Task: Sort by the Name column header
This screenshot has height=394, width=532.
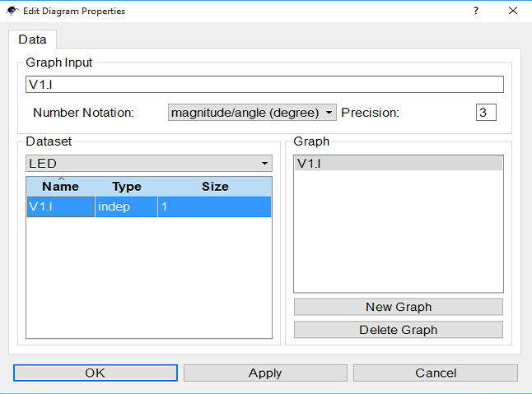Action: click(x=61, y=187)
